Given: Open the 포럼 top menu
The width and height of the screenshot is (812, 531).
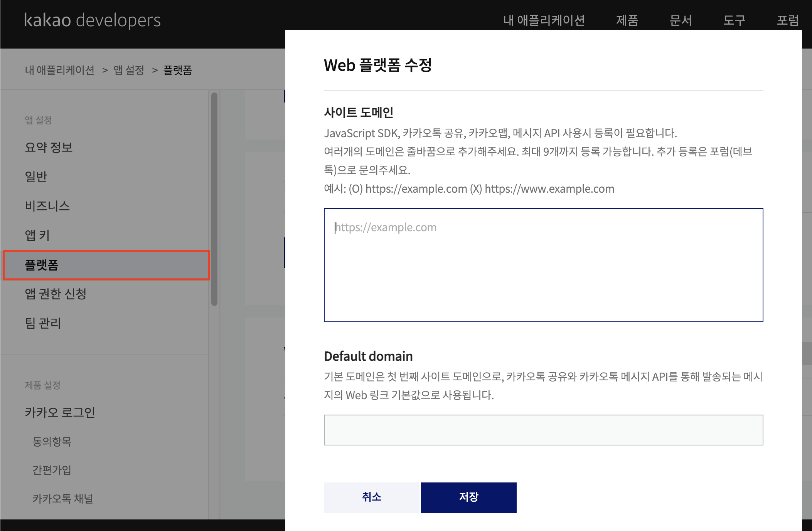Looking at the screenshot, I should pyautogui.click(x=788, y=20).
